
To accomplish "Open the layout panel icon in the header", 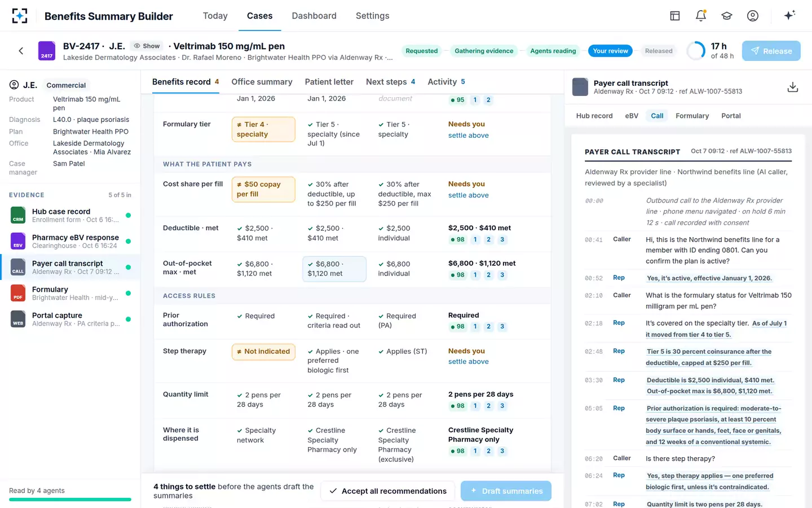I will (x=675, y=16).
